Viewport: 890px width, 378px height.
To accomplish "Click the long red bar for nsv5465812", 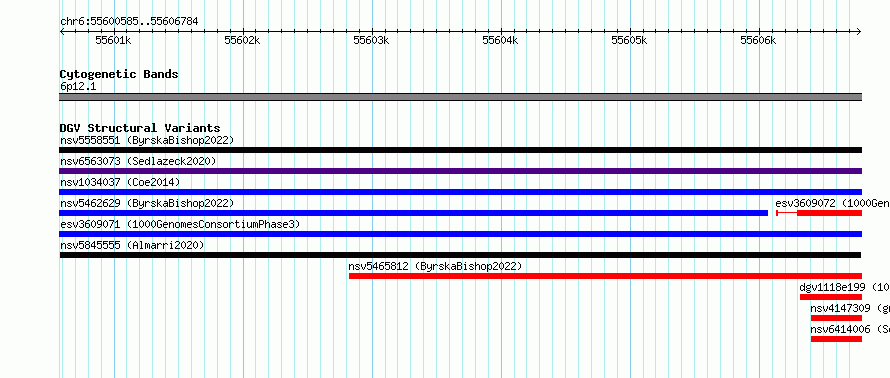I will click(x=605, y=276).
